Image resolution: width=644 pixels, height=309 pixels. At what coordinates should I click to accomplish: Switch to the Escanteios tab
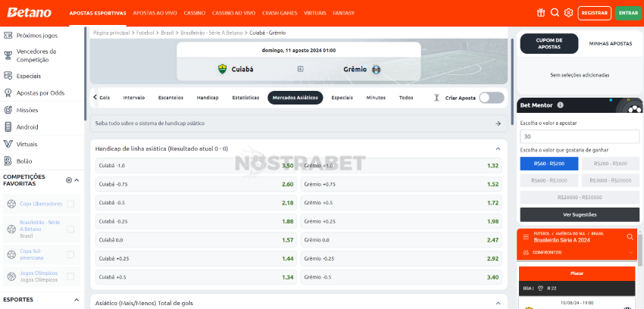click(171, 98)
